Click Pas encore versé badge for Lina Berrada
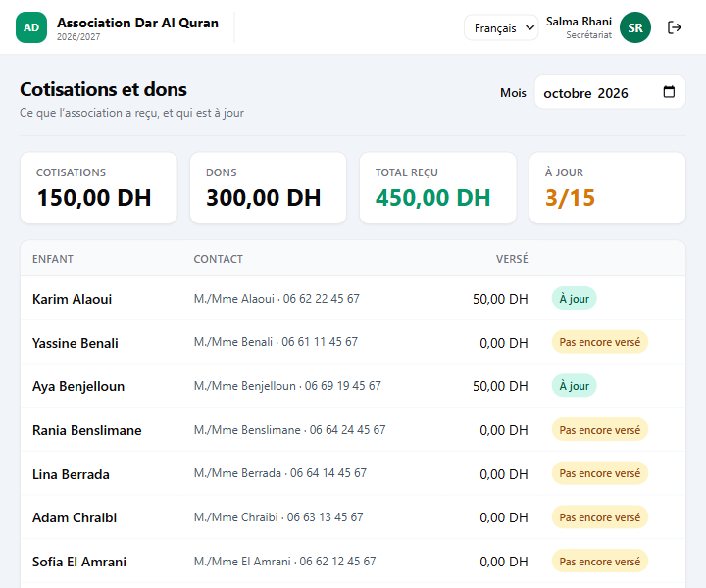Image resolution: width=706 pixels, height=588 pixels. tap(600, 473)
